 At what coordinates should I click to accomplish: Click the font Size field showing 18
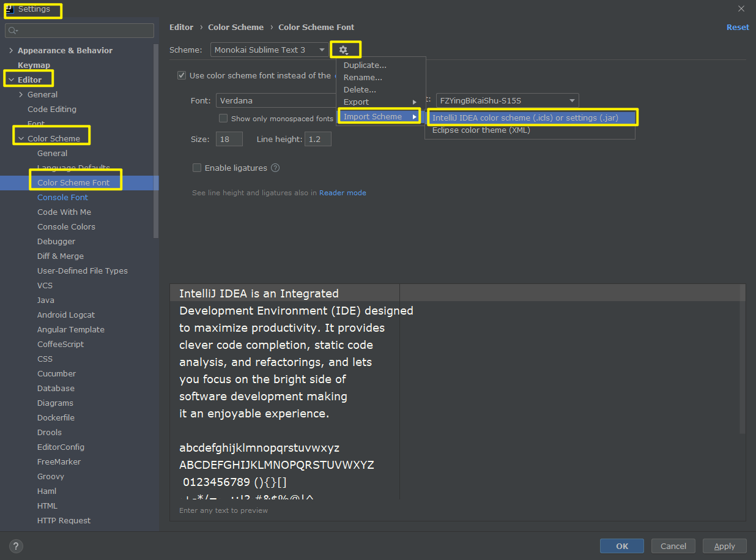(229, 139)
